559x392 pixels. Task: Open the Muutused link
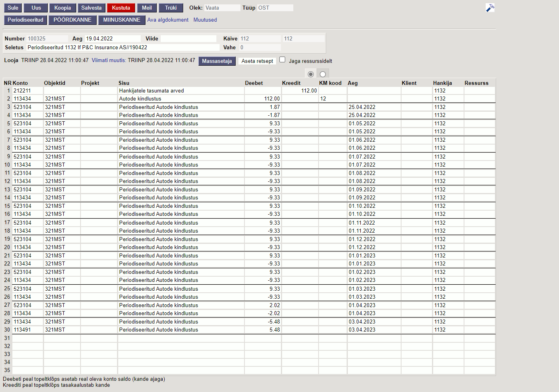pyautogui.click(x=205, y=20)
